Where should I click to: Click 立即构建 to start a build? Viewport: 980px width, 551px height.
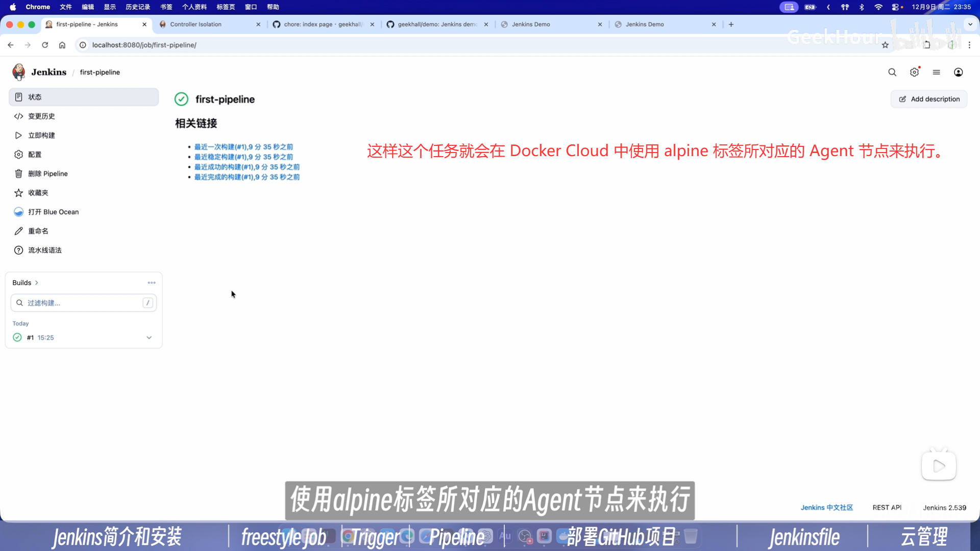41,135
